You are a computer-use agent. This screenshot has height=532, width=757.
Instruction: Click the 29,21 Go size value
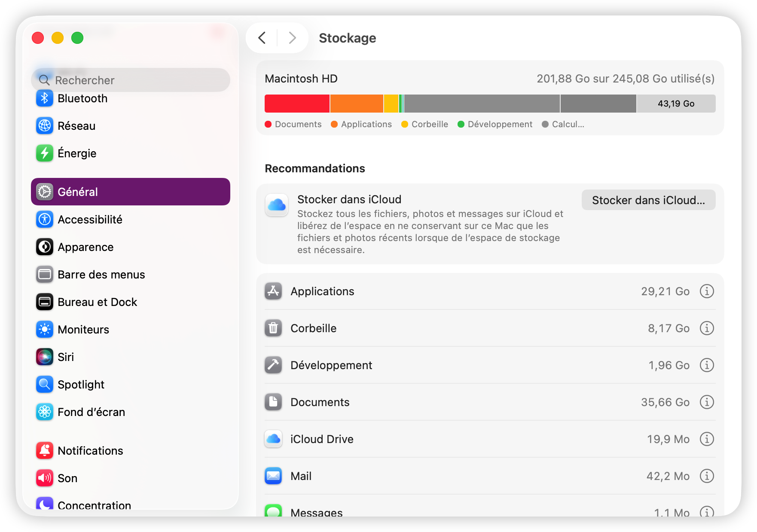pos(665,291)
